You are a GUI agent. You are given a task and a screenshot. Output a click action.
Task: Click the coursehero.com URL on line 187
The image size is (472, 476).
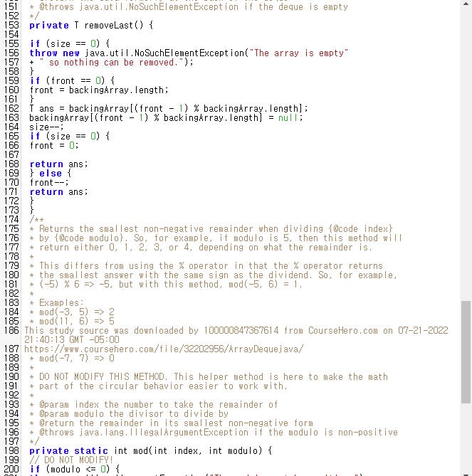(164, 349)
